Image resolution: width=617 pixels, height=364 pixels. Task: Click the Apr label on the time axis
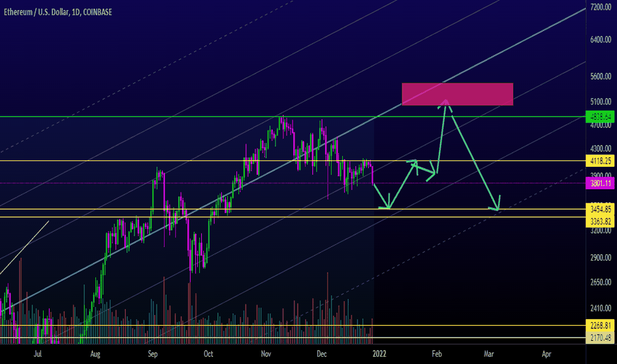[x=547, y=354]
